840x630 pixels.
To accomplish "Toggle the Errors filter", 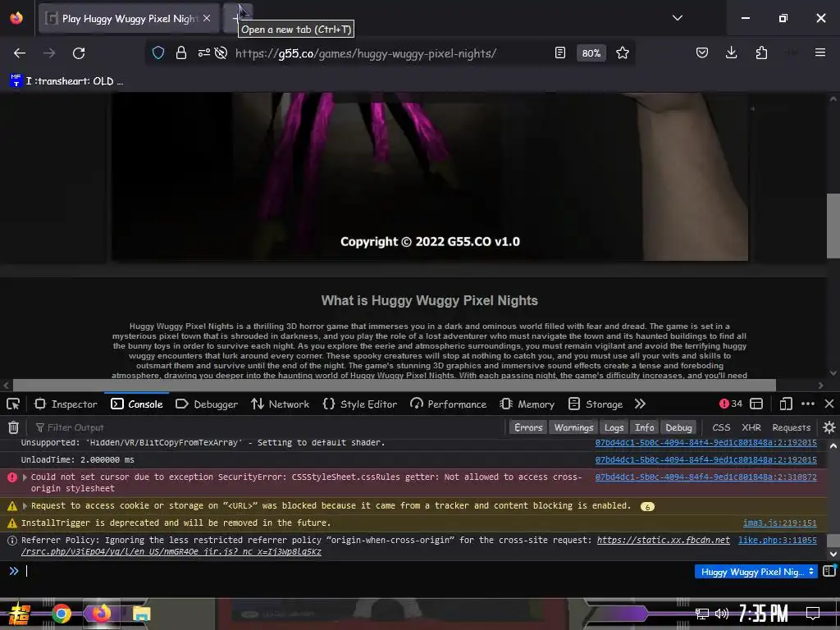I will (x=528, y=427).
